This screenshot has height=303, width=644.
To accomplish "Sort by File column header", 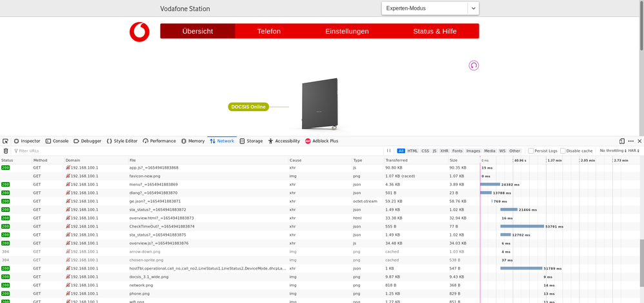I will pos(208,160).
